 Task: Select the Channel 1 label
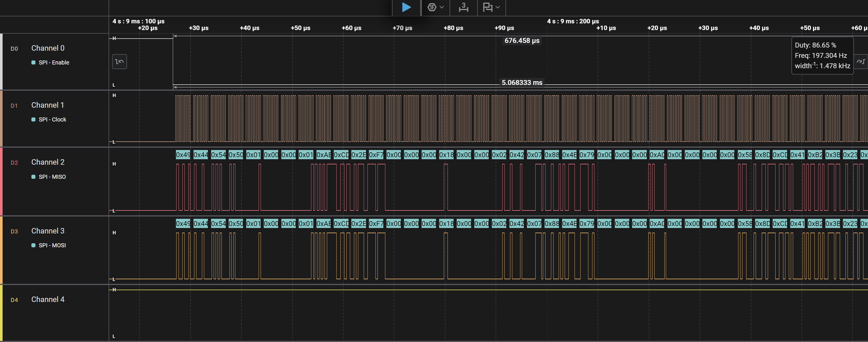[x=48, y=105]
